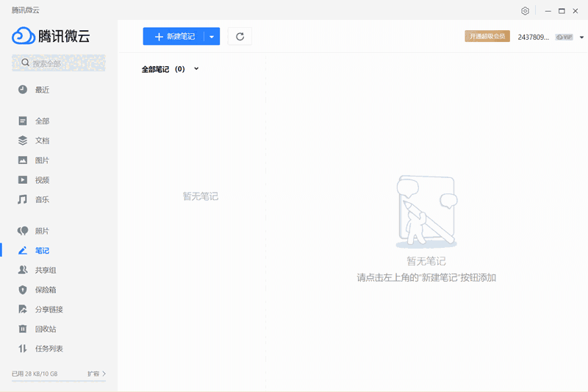588x392 pixels.
Task: Click the 保险箱 shield icon
Action: click(x=23, y=290)
